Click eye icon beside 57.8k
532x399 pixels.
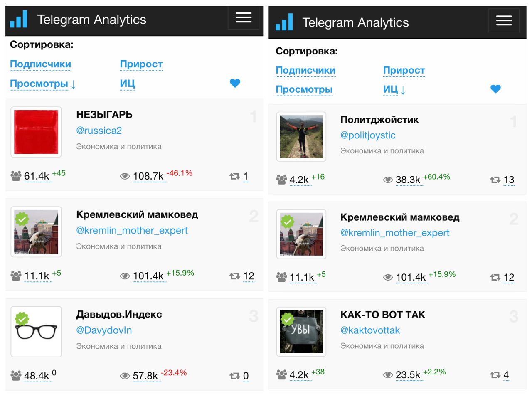click(125, 376)
